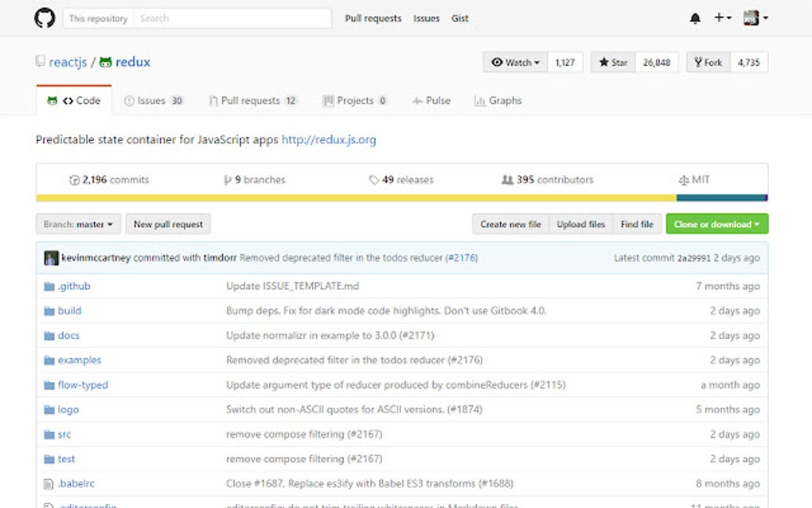This screenshot has width=812, height=508.
Task: Open Gist in the top navigation
Action: click(x=460, y=18)
